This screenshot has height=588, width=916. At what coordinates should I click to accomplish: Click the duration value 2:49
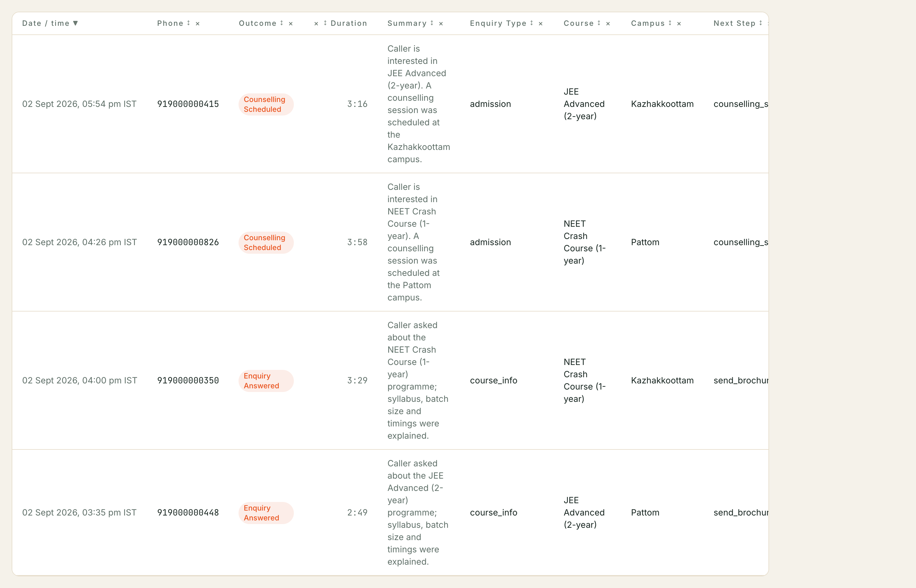point(357,512)
